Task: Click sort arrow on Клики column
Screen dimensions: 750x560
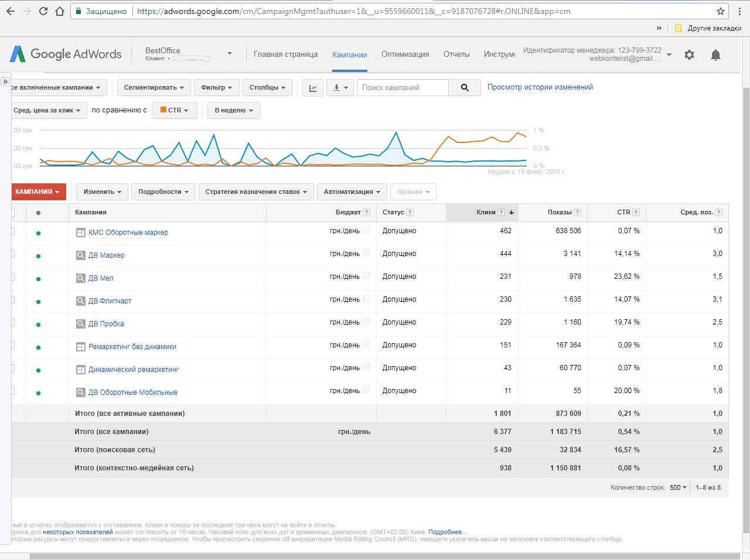Action: coord(512,213)
